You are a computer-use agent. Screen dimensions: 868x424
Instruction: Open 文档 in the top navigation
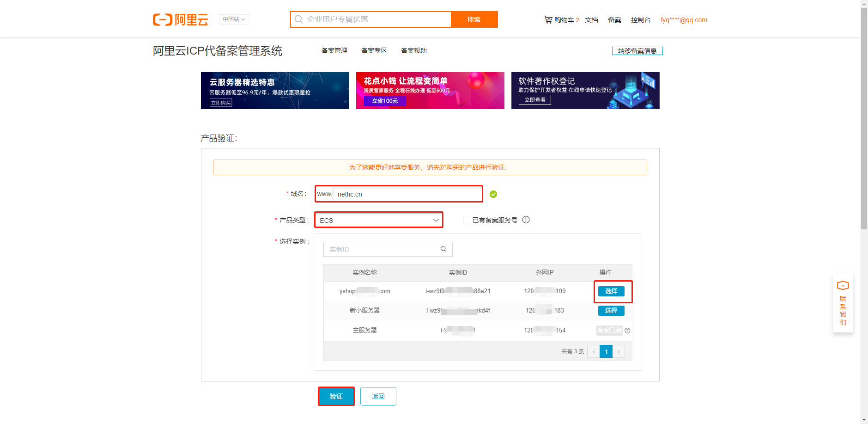pyautogui.click(x=591, y=20)
